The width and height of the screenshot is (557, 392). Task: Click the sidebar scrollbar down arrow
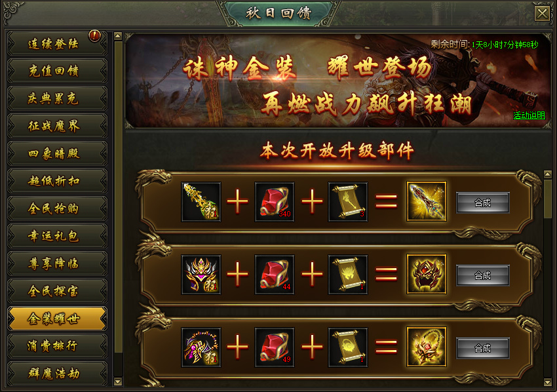118,382
